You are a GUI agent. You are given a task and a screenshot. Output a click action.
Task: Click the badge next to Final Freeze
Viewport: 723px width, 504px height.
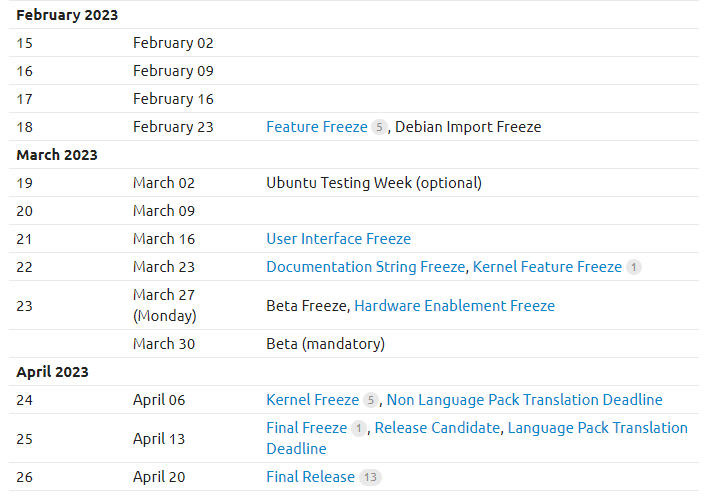[x=358, y=428]
